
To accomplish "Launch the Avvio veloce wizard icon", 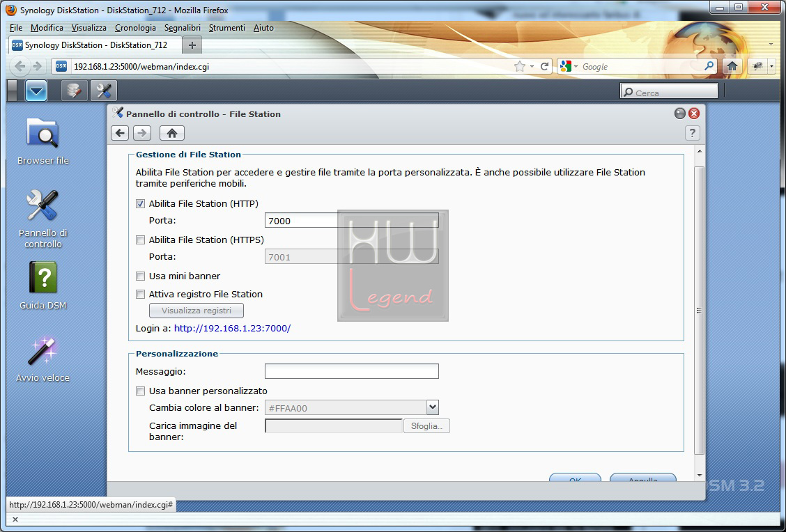I will pyautogui.click(x=43, y=359).
